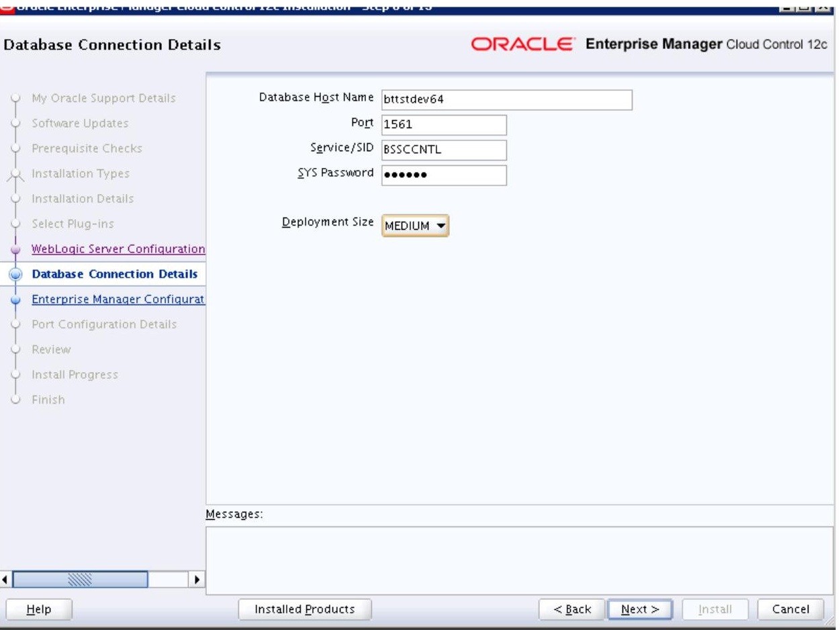Click Software Updates step
Screen dimensions: 840x630
pos(80,124)
